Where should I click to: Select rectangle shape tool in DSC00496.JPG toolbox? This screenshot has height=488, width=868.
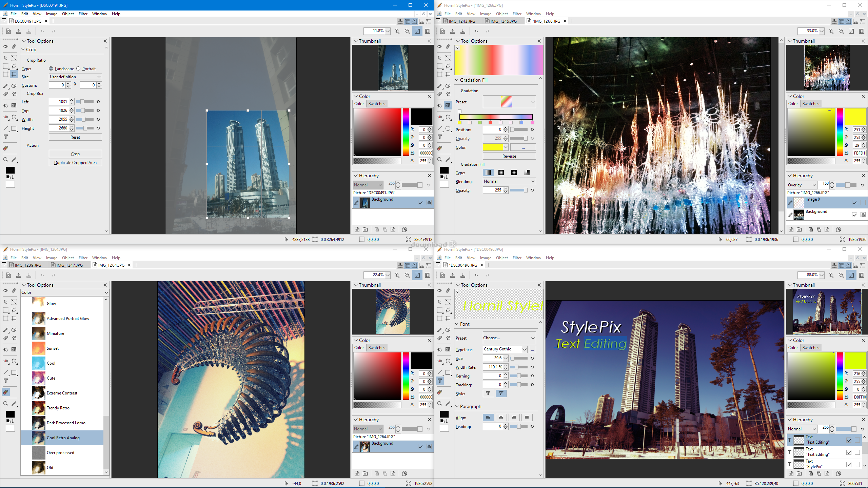448,372
